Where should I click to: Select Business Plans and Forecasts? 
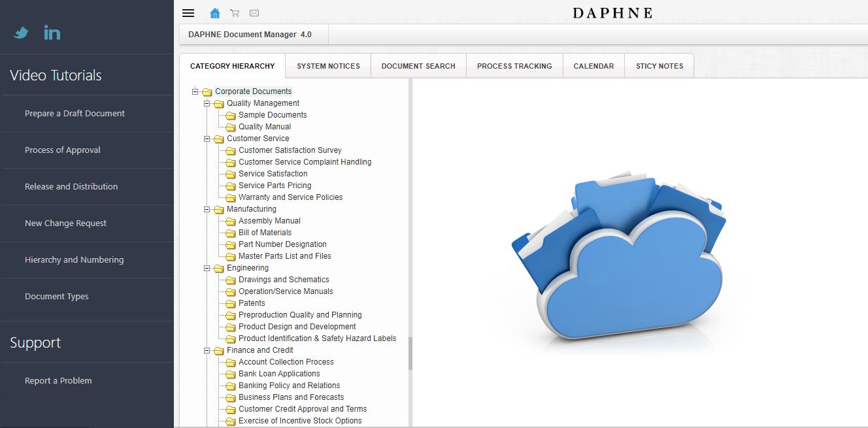[291, 397]
